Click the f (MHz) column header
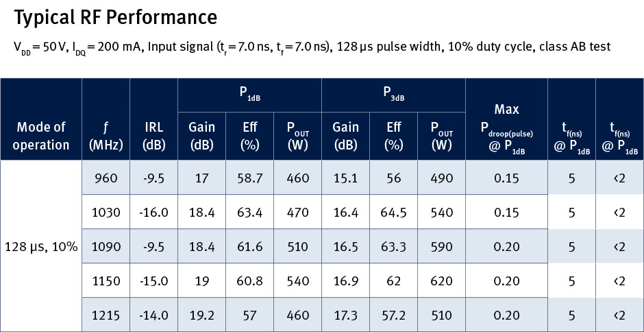The image size is (644, 332). [105, 135]
